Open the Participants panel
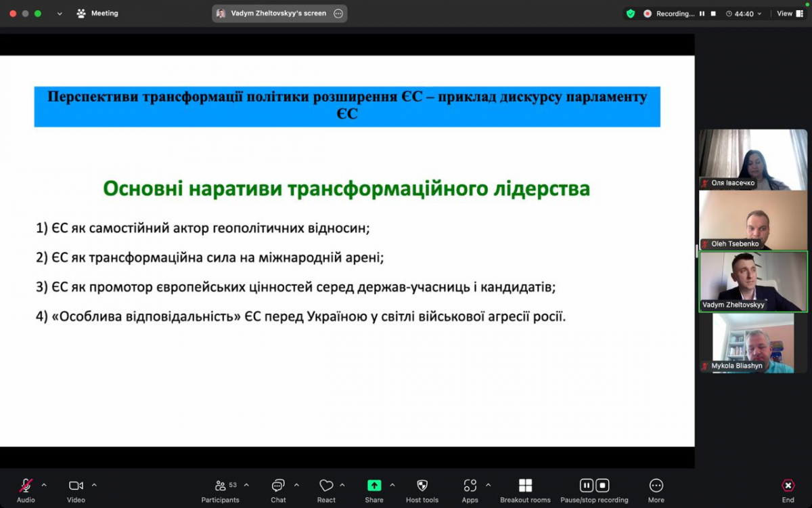Screen dimensions: 812x508 [x=220, y=486]
